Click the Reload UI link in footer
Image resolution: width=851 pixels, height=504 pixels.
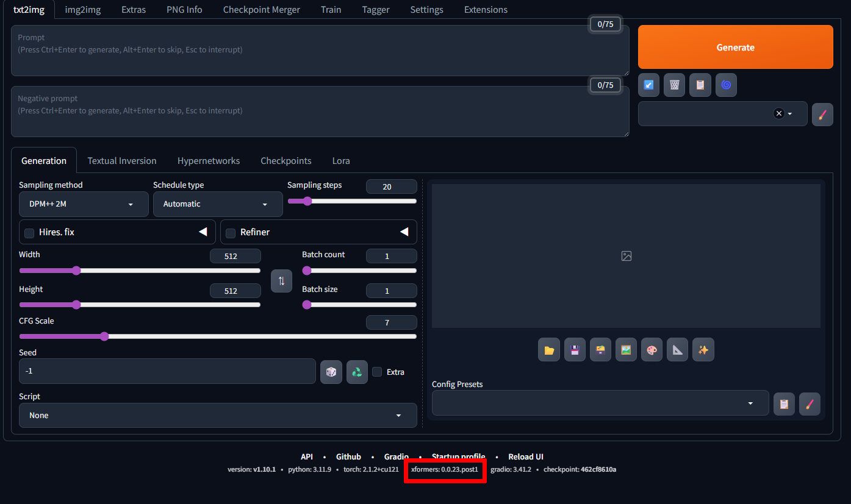(525, 457)
